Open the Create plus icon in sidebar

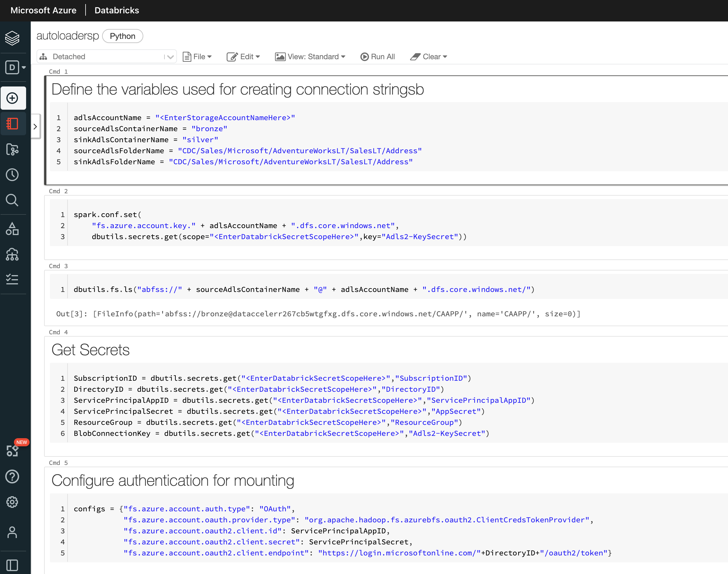13,98
